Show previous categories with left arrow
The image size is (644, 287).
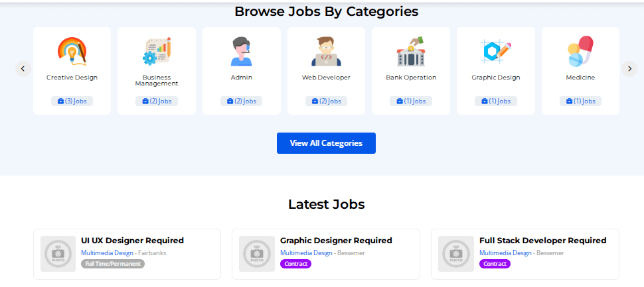pyautogui.click(x=23, y=69)
